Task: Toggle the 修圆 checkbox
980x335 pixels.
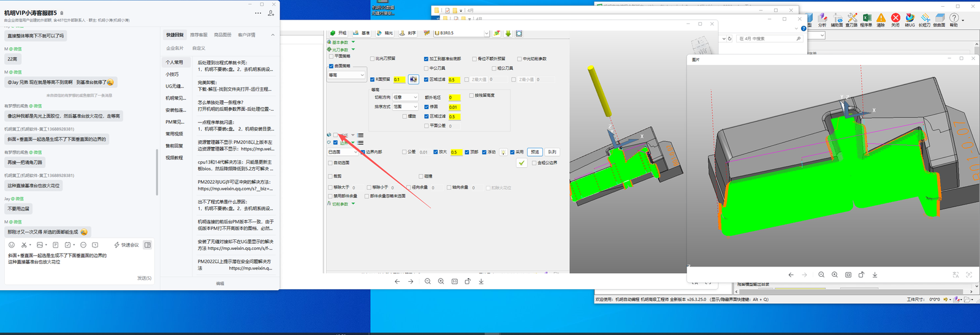Action: (x=426, y=107)
